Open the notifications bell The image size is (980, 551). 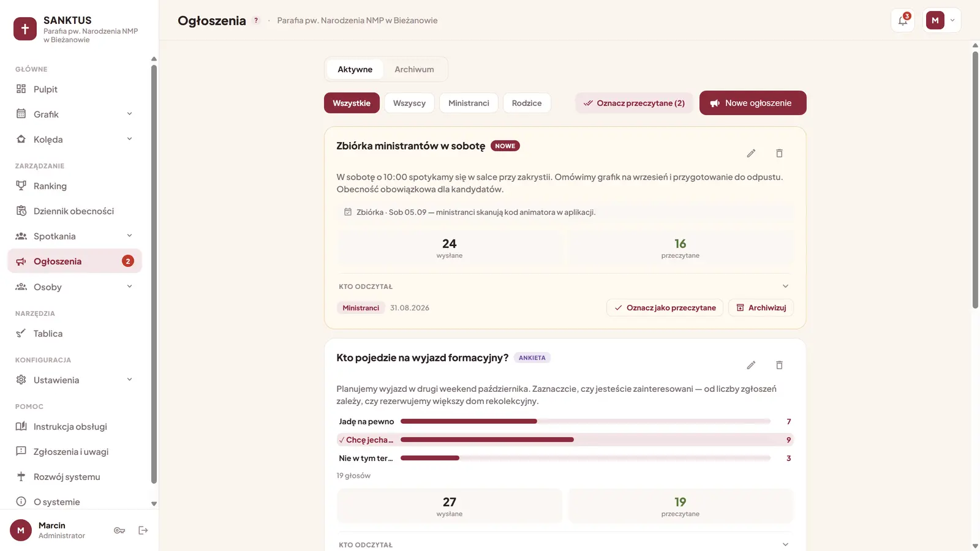pyautogui.click(x=903, y=20)
